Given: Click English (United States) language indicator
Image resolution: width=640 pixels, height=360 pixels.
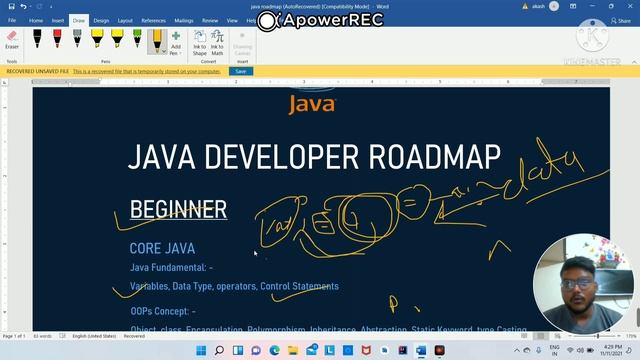Looking at the screenshot, I should [x=94, y=336].
